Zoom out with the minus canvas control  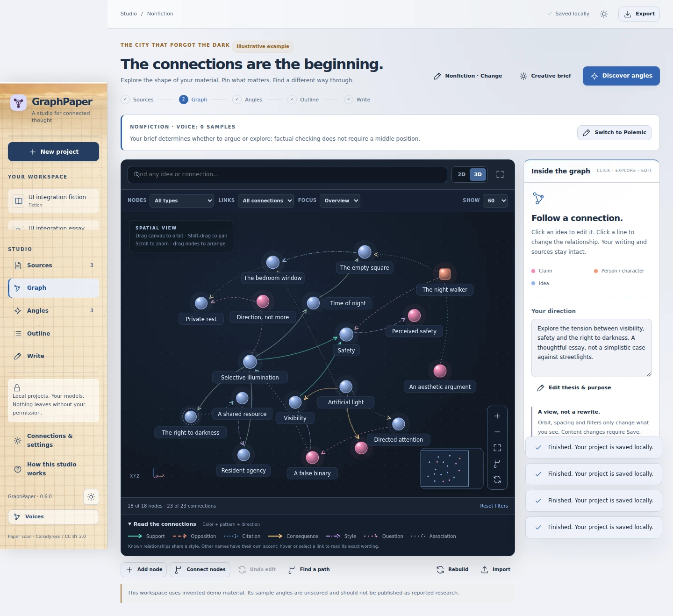pos(497,432)
